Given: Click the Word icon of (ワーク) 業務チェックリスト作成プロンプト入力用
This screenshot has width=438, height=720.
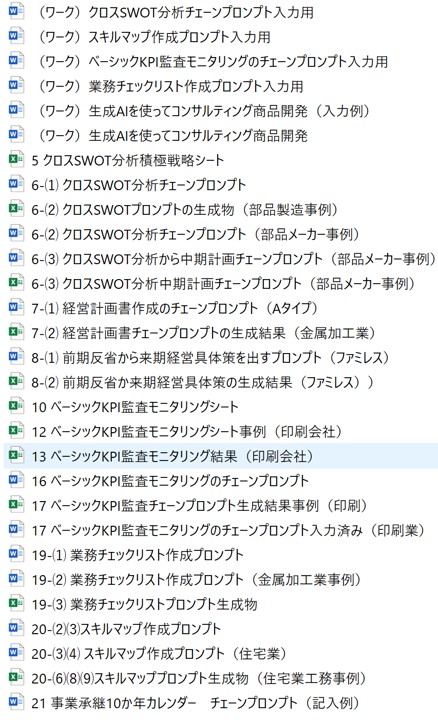Looking at the screenshot, I should 16,85.
